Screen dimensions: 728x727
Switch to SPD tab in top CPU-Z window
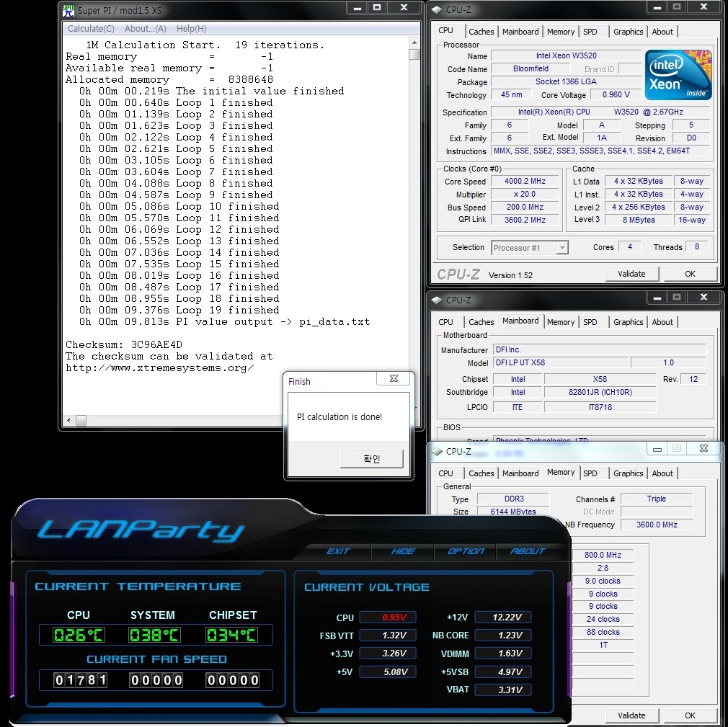click(590, 32)
